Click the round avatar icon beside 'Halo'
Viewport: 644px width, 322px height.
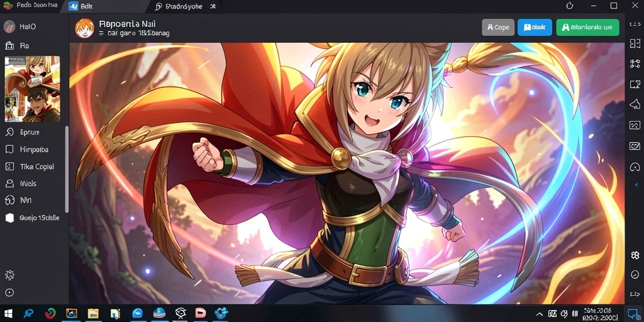[x=9, y=26]
